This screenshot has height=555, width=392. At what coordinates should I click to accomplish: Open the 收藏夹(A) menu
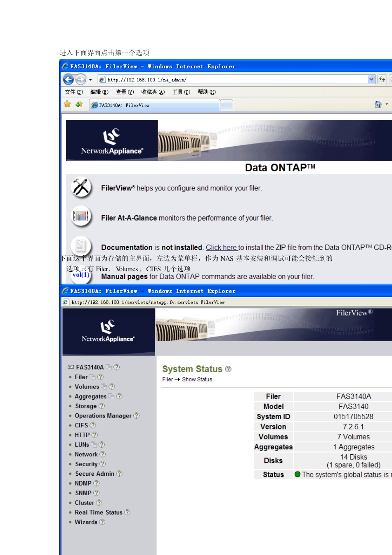pyautogui.click(x=153, y=92)
